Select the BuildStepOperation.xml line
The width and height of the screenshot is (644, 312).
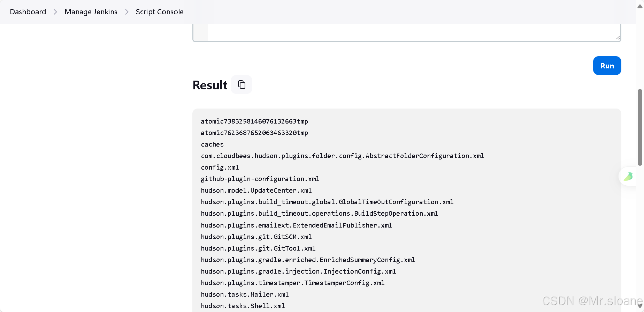pos(320,214)
